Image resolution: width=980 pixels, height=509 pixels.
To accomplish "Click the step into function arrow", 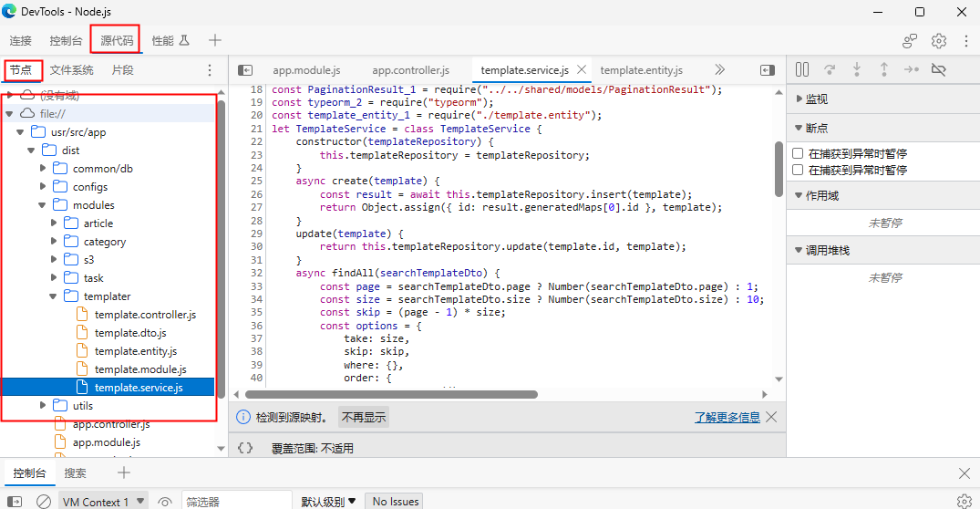I will [857, 69].
